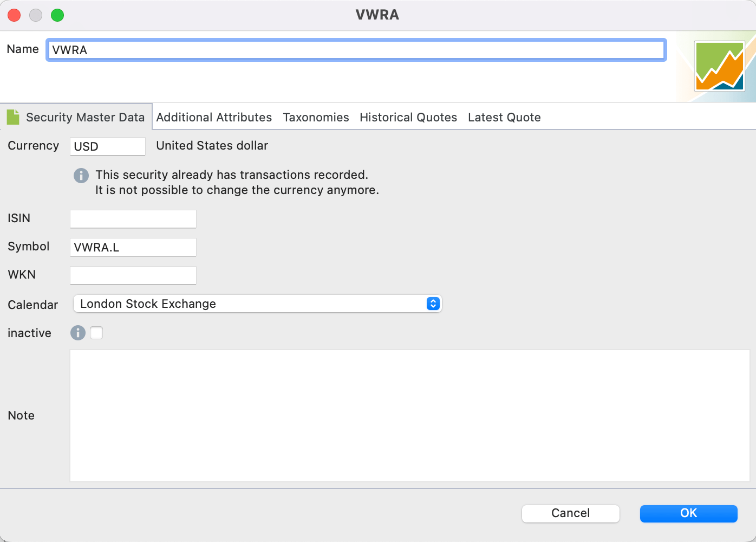Click the Symbol field containing VWRA.L
Screen dimensions: 756x542
pyautogui.click(x=133, y=247)
